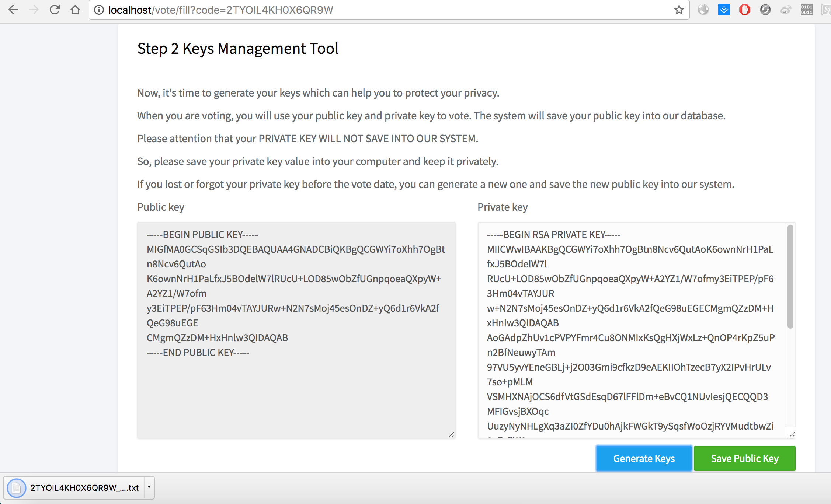Click the browser back arrow

pos(13,10)
